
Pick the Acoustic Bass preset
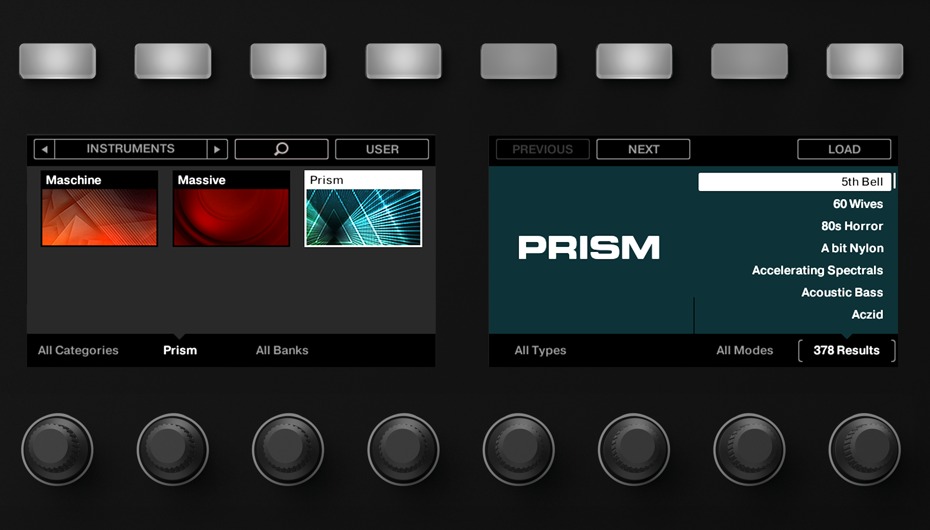(x=842, y=292)
